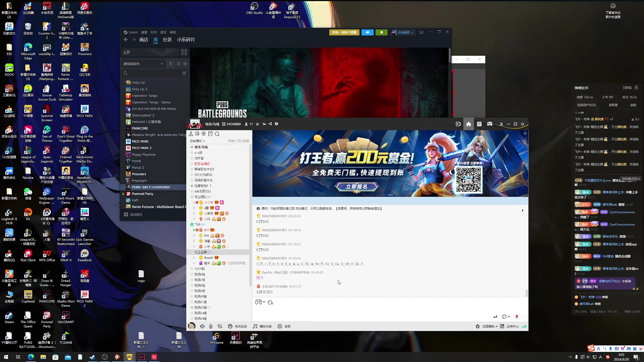Click the send (return arrow) icon in chat
Viewport: 644px width, 362px height.
[x=495, y=316]
